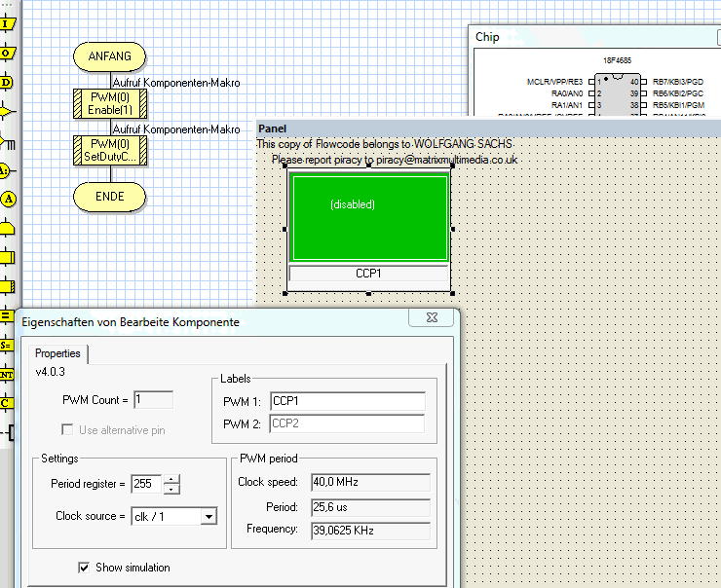The image size is (721, 588).
Task: Select the PWM(0) Enable(1) macro block
Action: [x=110, y=104]
